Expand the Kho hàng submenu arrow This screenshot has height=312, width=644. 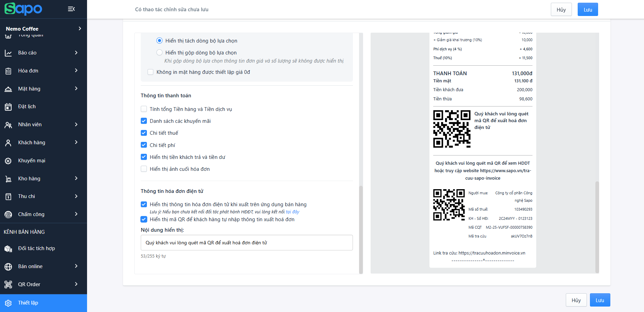76,178
